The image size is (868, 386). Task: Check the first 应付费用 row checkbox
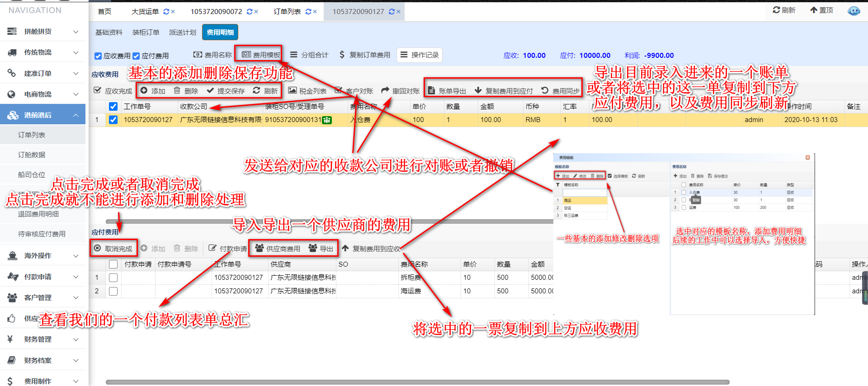point(113,278)
